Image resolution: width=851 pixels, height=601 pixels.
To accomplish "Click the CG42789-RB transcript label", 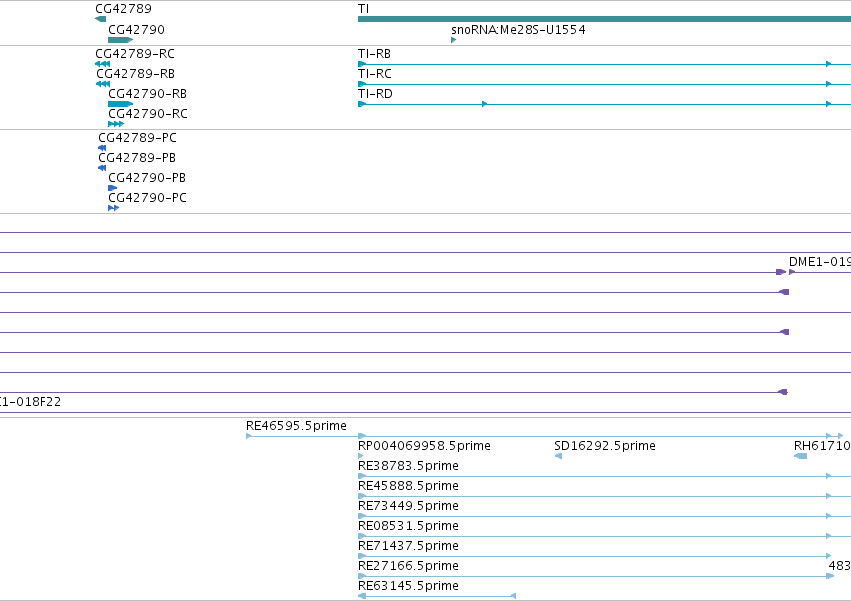I will [x=135, y=74].
